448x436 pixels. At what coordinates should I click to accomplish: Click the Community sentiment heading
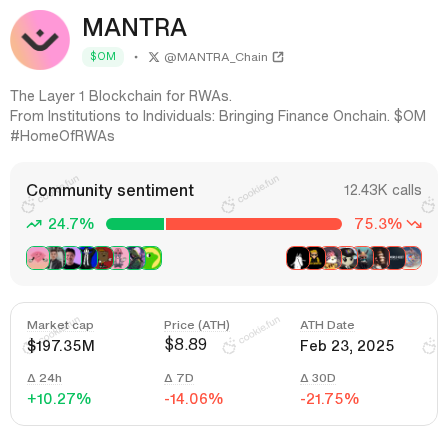(110, 190)
